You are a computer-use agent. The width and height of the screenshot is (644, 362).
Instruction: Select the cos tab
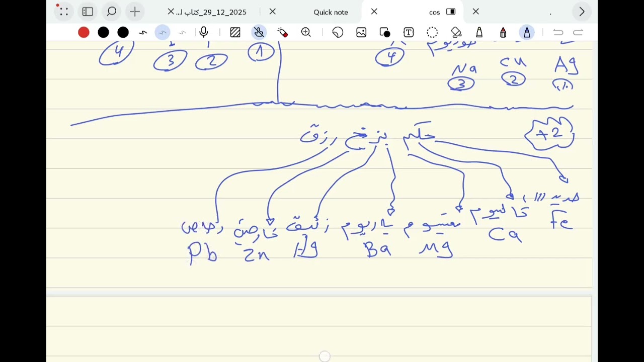(434, 12)
